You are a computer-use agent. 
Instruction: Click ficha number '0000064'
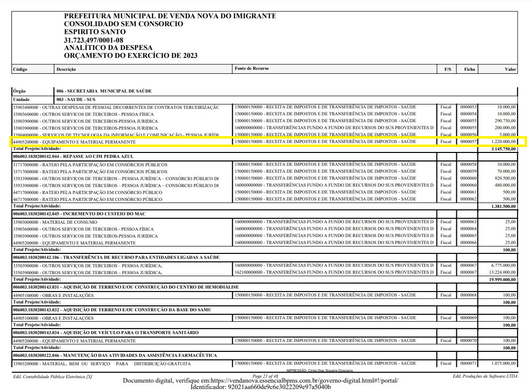pyautogui.click(x=468, y=229)
